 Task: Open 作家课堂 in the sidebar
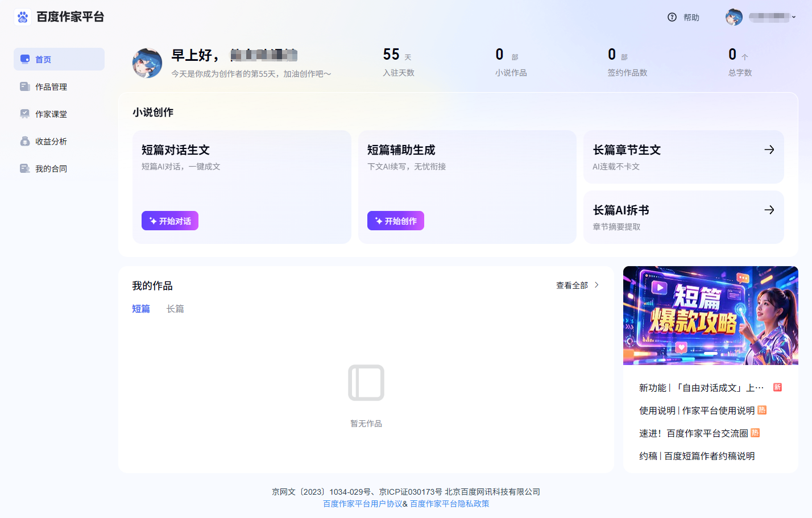coord(59,114)
